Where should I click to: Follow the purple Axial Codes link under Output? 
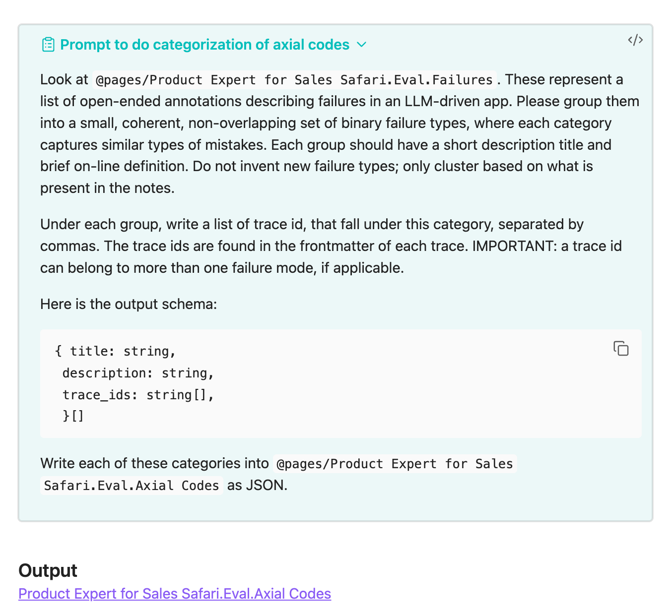click(175, 594)
